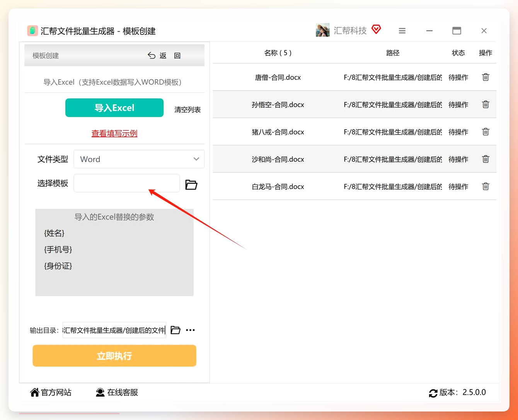Click 待操作 status of 白龙马-合同.docx
Screen dimensions: 518x420
pyautogui.click(x=458, y=186)
